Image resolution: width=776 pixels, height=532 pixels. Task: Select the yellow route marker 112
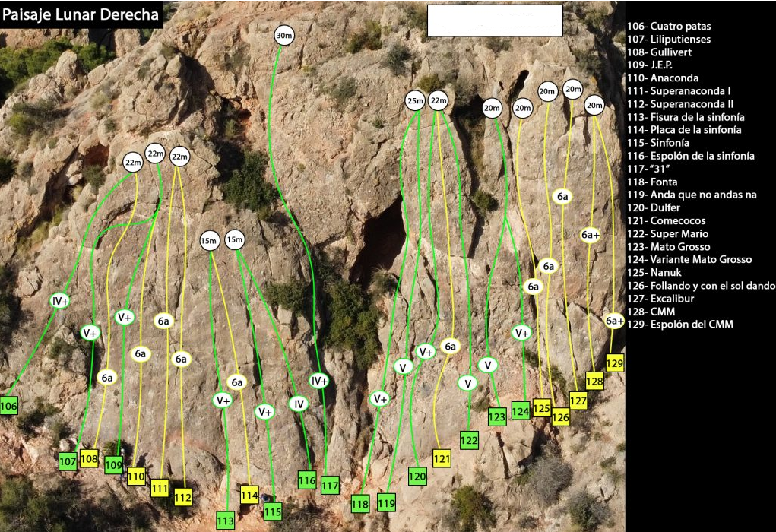pyautogui.click(x=183, y=497)
